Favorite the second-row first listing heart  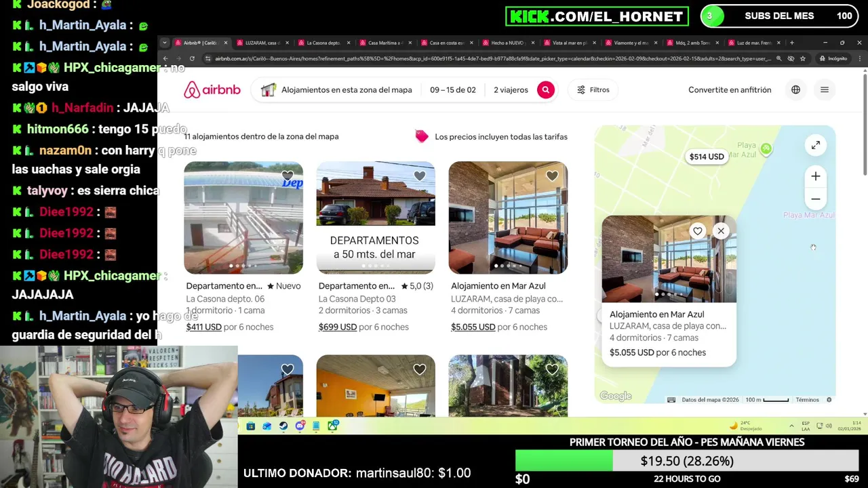point(288,369)
